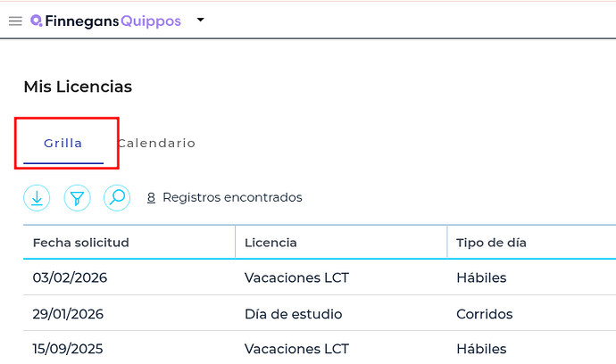Click Hábiles in the first row
Screen dimensions: 616x364
tap(481, 277)
